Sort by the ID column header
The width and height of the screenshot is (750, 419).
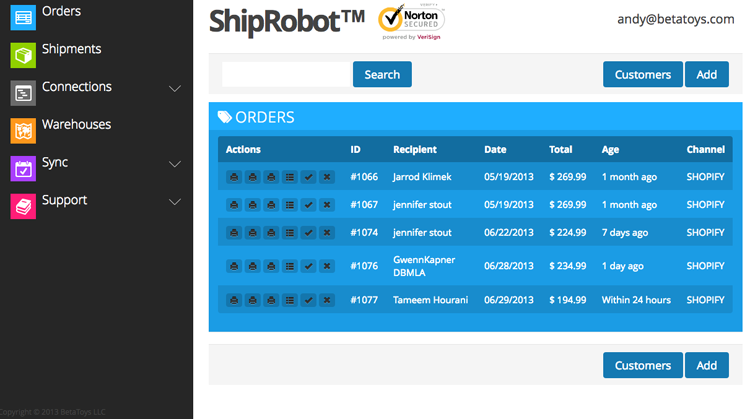(x=355, y=149)
